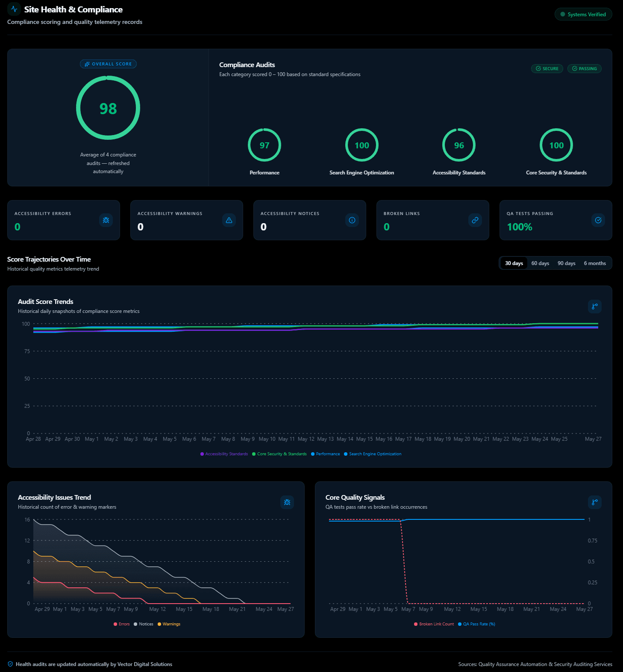The image size is (623, 672).
Task: Toggle Warnings series in issues trend legend
Action: 169,624
